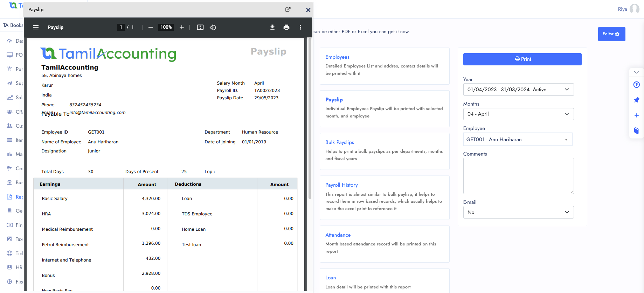The width and height of the screenshot is (644, 293).
Task: Click the pin icon on the right panel
Action: click(637, 100)
